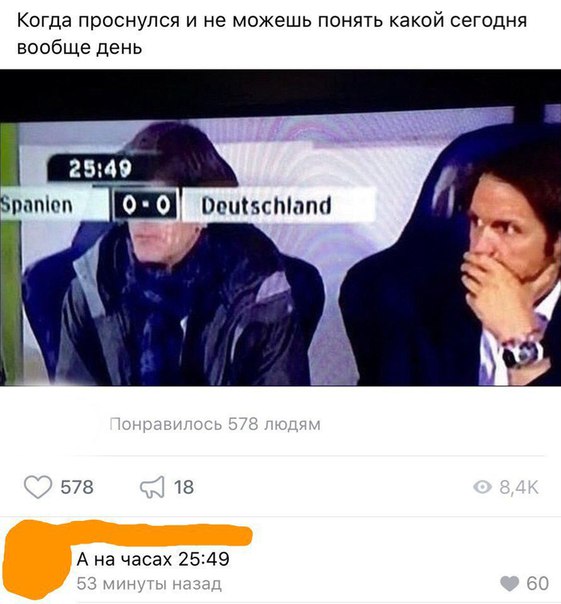Click the 8,4K views counter
The image size is (561, 604).
point(519,488)
